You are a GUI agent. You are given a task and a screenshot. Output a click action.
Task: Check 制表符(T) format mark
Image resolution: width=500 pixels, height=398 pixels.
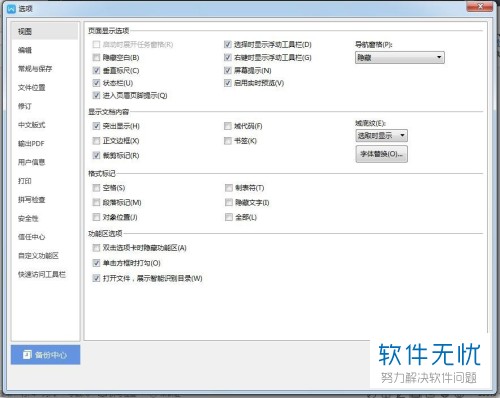[x=229, y=188]
